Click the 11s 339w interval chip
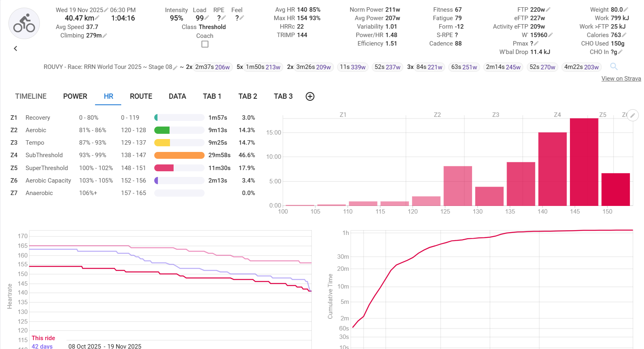 click(x=352, y=67)
